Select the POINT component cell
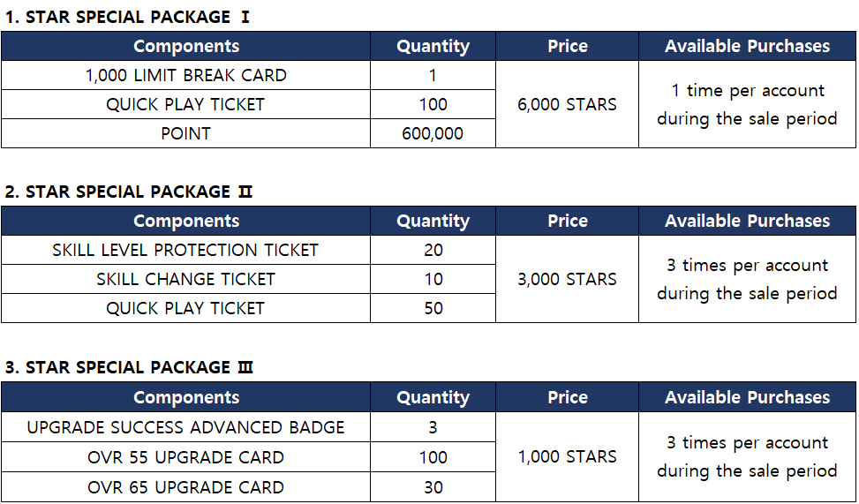 [x=185, y=133]
